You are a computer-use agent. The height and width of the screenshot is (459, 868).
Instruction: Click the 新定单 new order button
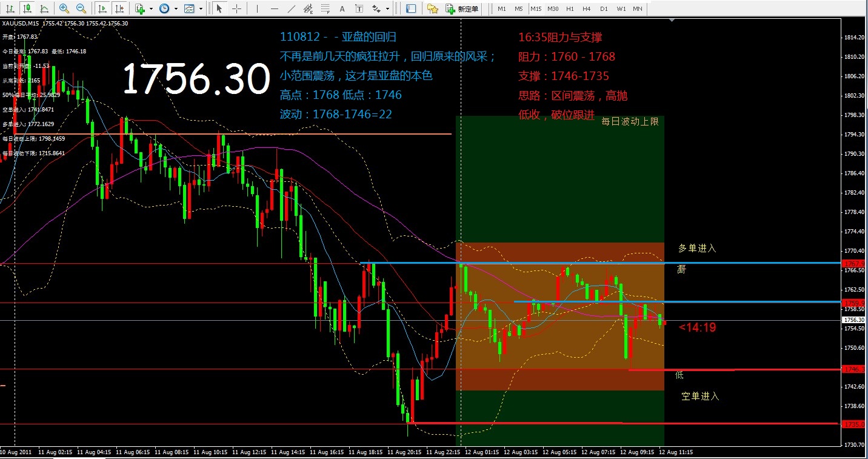[462, 8]
